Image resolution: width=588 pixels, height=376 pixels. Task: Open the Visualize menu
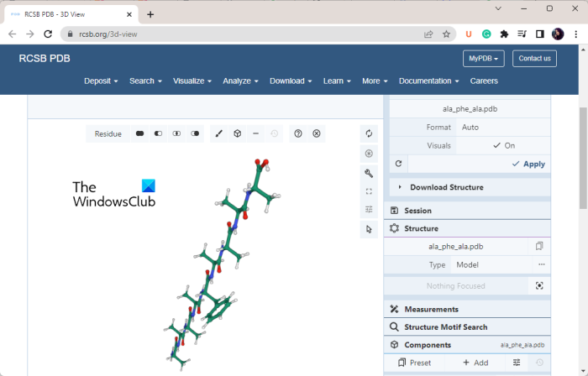pyautogui.click(x=192, y=81)
